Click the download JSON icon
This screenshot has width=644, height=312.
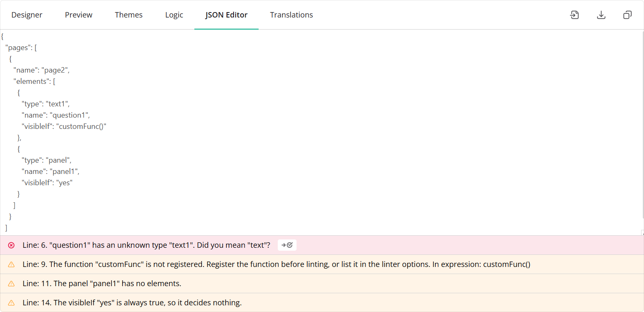click(x=601, y=15)
